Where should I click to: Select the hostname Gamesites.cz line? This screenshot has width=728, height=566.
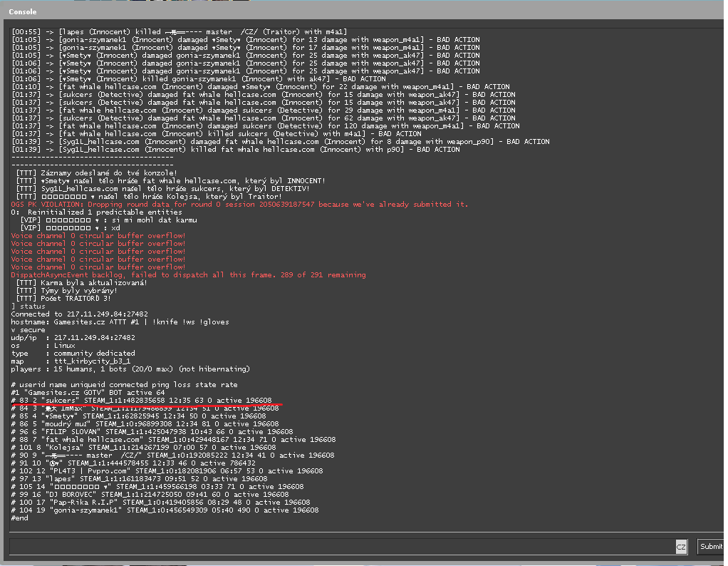pyautogui.click(x=120, y=321)
